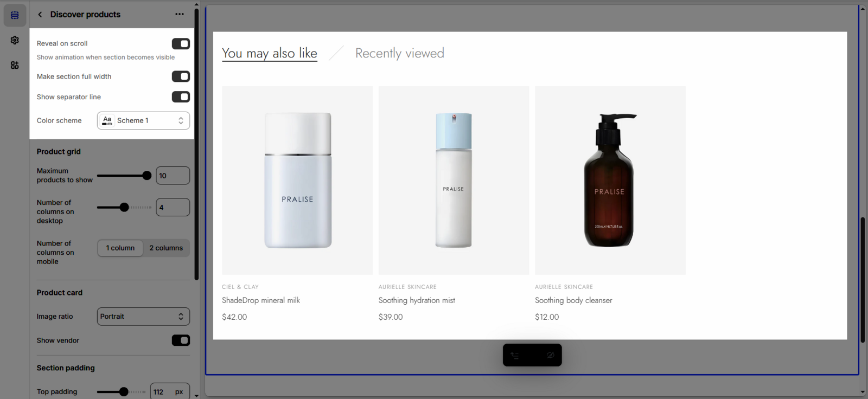The image size is (868, 399).
Task: Switch to the Recently viewed tab
Action: pos(399,53)
